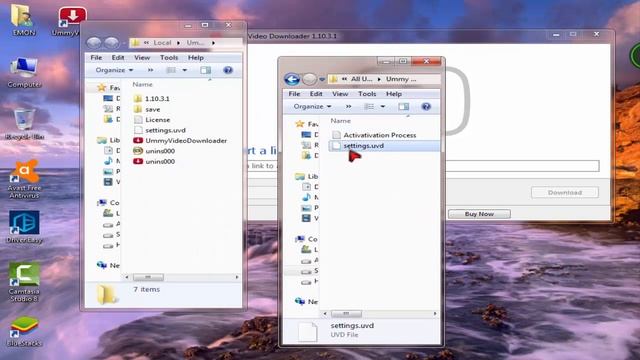Viewport: 640px width, 360px height.
Task: Show more toolbar commands in front Explorer window
Action: 348,107
